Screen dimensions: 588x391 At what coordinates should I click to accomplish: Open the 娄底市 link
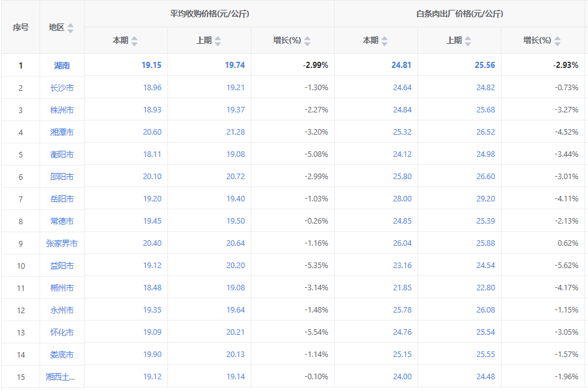[62, 355]
